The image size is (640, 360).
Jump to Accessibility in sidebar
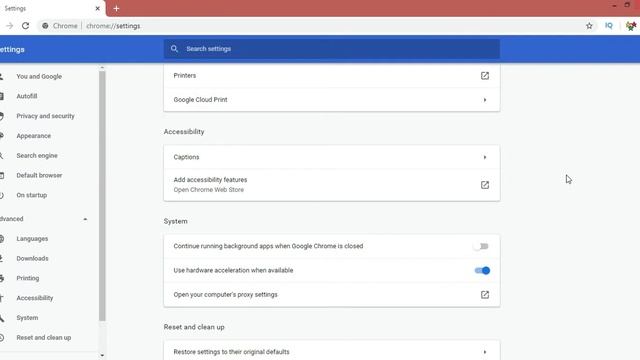click(35, 298)
